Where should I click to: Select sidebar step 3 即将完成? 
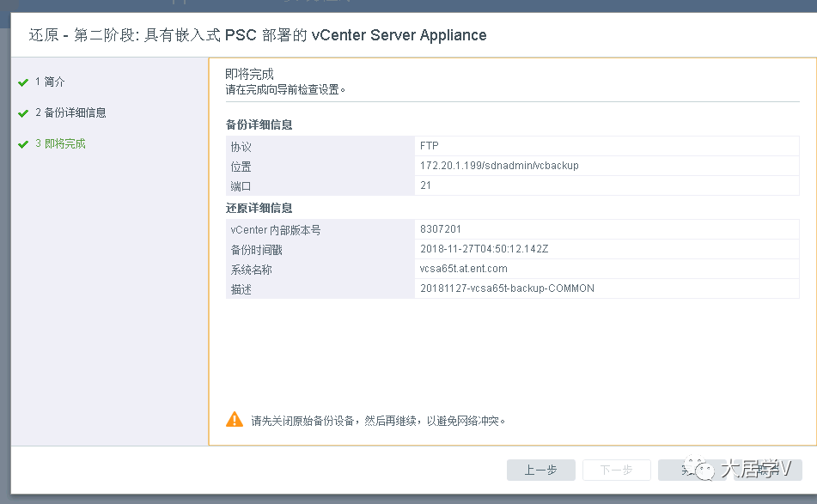click(x=60, y=144)
